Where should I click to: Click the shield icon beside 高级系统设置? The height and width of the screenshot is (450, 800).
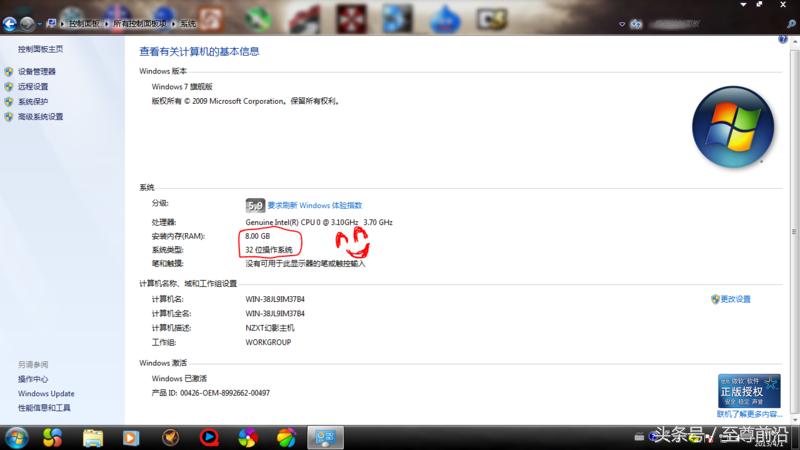coord(9,117)
